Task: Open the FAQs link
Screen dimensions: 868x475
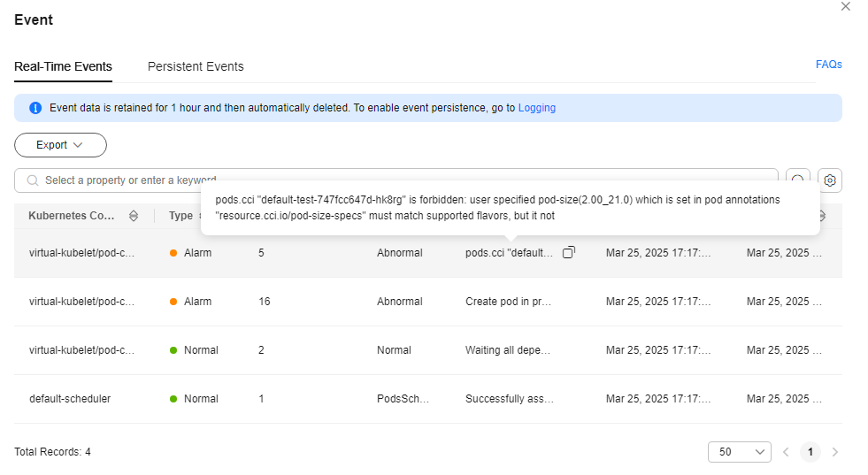Action: [x=829, y=65]
